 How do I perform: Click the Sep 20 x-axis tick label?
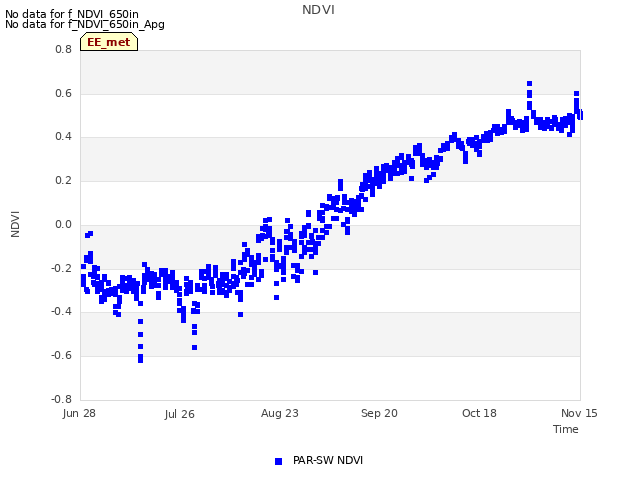coord(379,413)
